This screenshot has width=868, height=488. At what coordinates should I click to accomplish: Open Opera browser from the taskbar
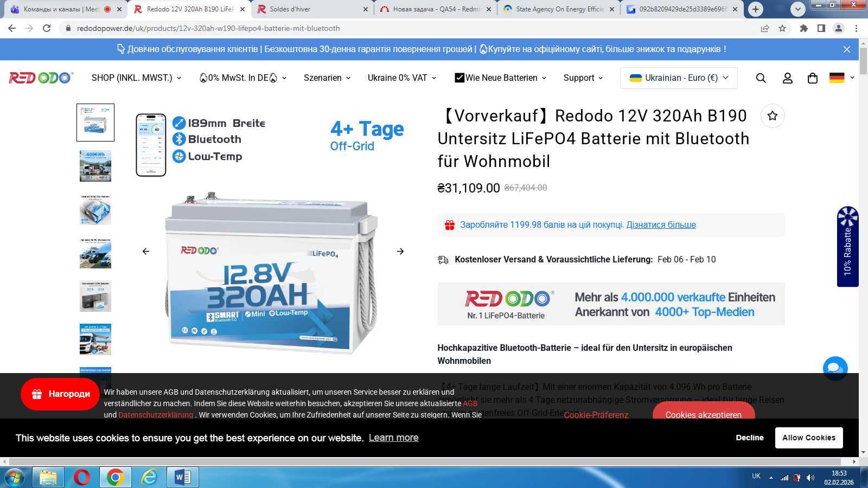pyautogui.click(x=82, y=478)
